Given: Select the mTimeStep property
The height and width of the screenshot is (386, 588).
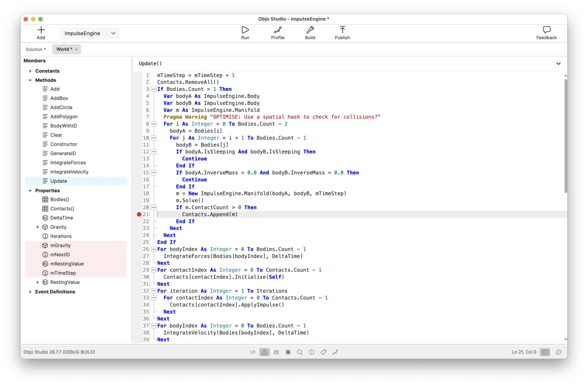Looking at the screenshot, I should coord(76,273).
